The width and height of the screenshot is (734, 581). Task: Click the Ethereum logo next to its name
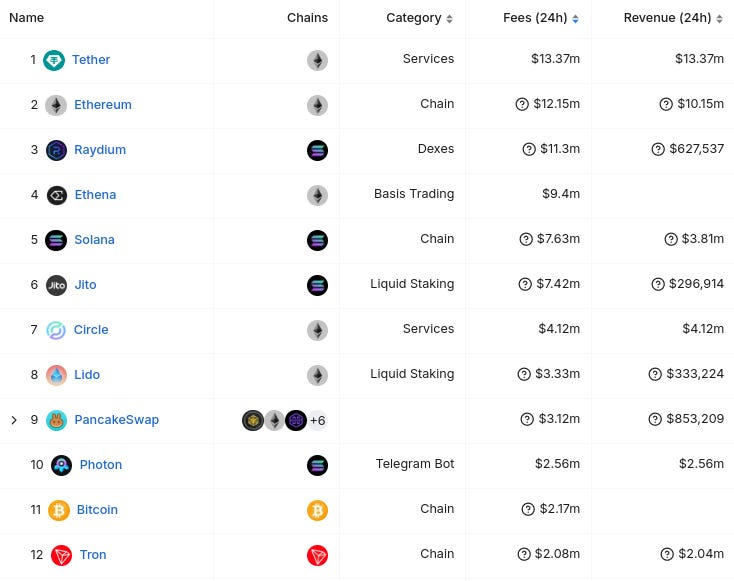(56, 105)
